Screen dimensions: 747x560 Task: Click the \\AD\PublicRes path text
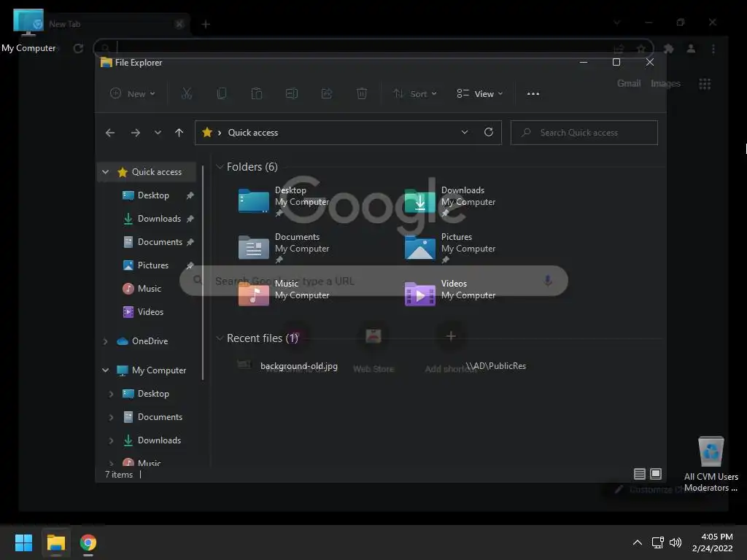[x=495, y=366]
